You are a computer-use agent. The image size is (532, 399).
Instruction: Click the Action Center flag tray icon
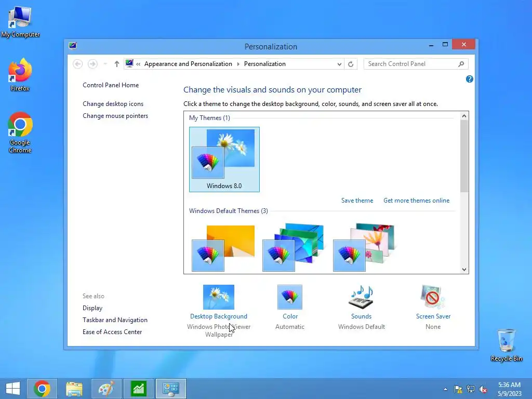[x=458, y=389]
